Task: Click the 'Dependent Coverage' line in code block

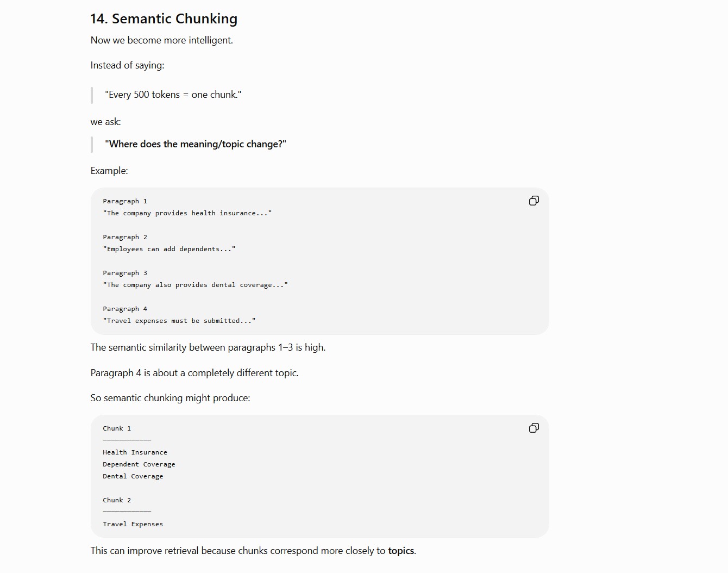Action: point(139,464)
